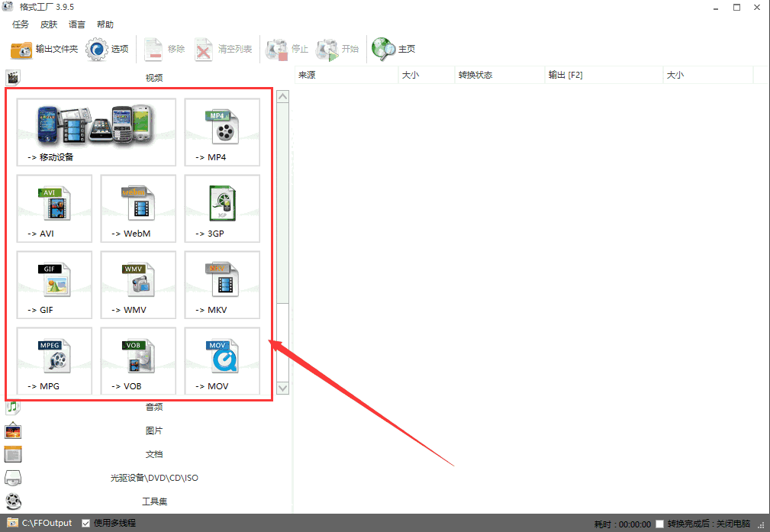This screenshot has width=770, height=532.
Task: Open the 皮肤 skin menu
Action: (49, 24)
